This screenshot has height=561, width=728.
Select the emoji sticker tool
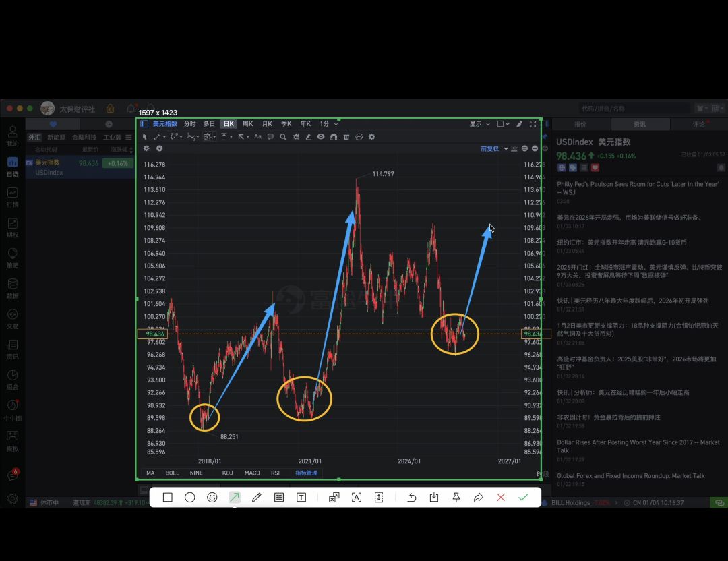[x=212, y=498]
